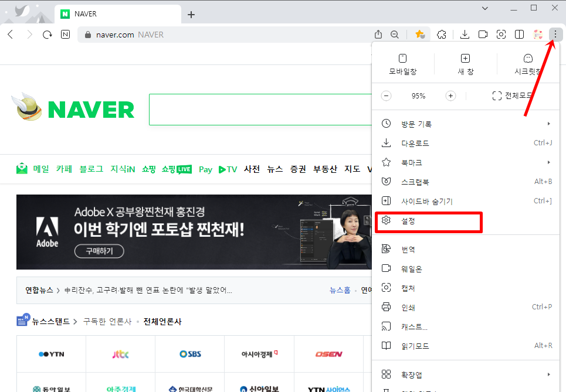Increase zoom with the plus control

(x=450, y=96)
